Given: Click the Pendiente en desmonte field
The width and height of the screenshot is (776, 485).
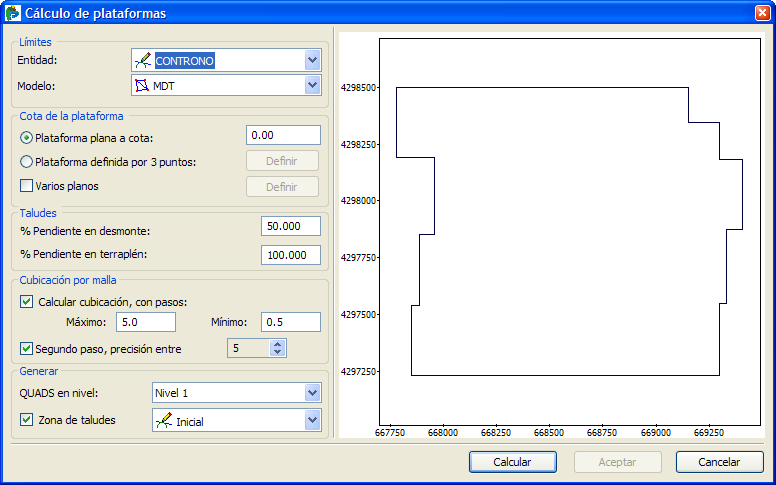Looking at the screenshot, I should pyautogui.click(x=290, y=226).
